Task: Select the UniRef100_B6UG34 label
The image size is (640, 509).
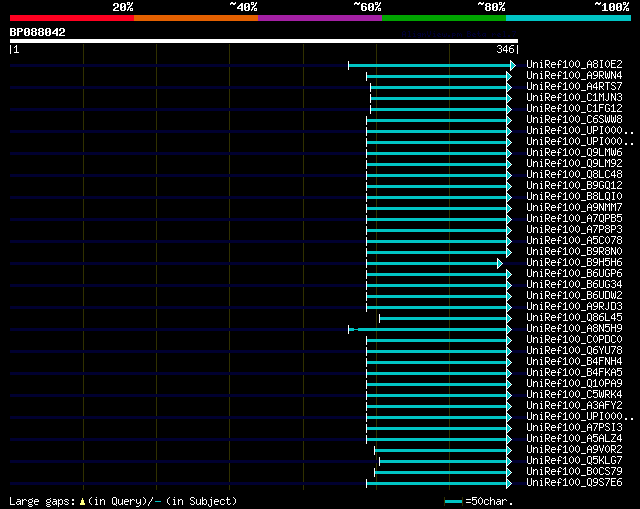Action: coord(574,285)
